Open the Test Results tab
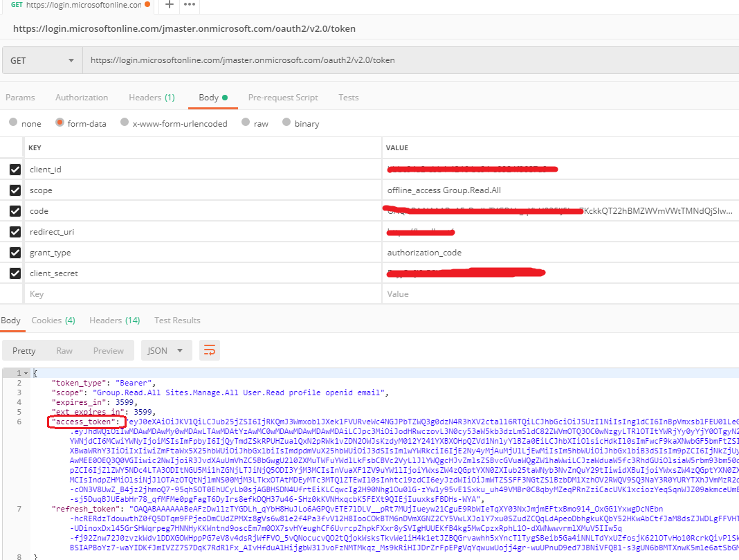Screen dimensions: 739x560 (x=177, y=320)
